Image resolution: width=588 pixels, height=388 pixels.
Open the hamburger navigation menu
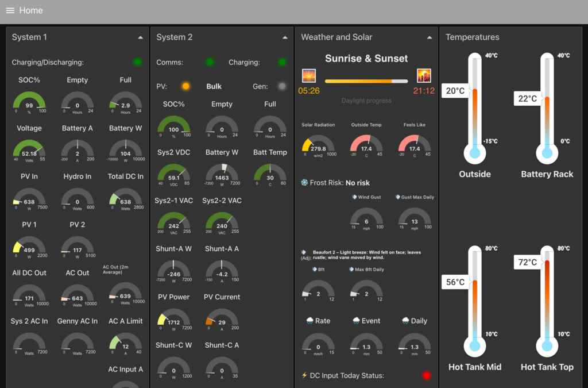click(10, 10)
